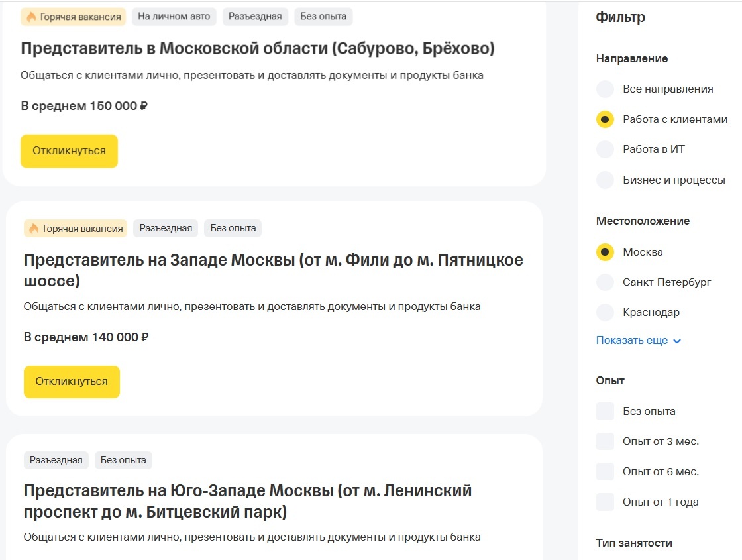Choose Краснодар in the location filter
Viewport: 742px width, 560px height.
606,312
